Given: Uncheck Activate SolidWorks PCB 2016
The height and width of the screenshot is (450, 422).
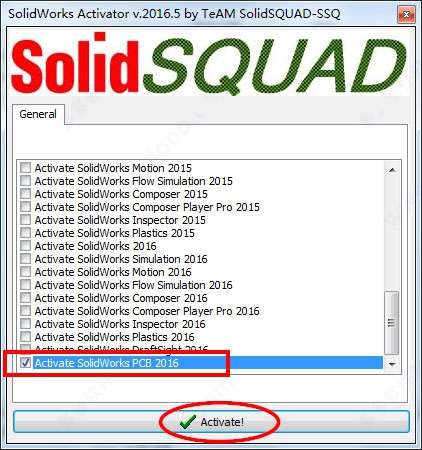Looking at the screenshot, I should pos(26,363).
